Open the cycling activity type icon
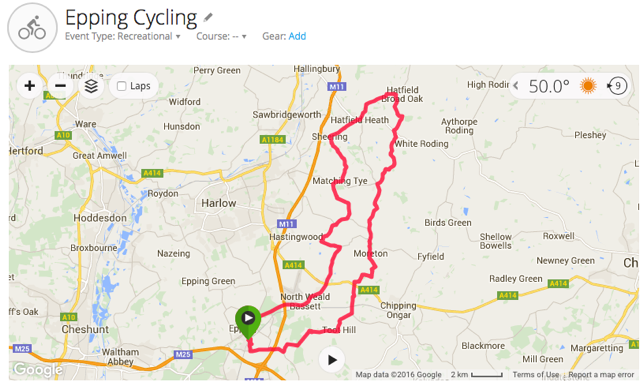 click(32, 28)
